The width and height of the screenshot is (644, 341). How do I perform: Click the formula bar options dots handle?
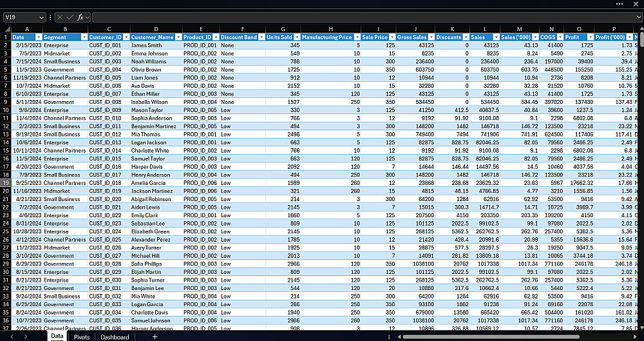click(x=50, y=17)
